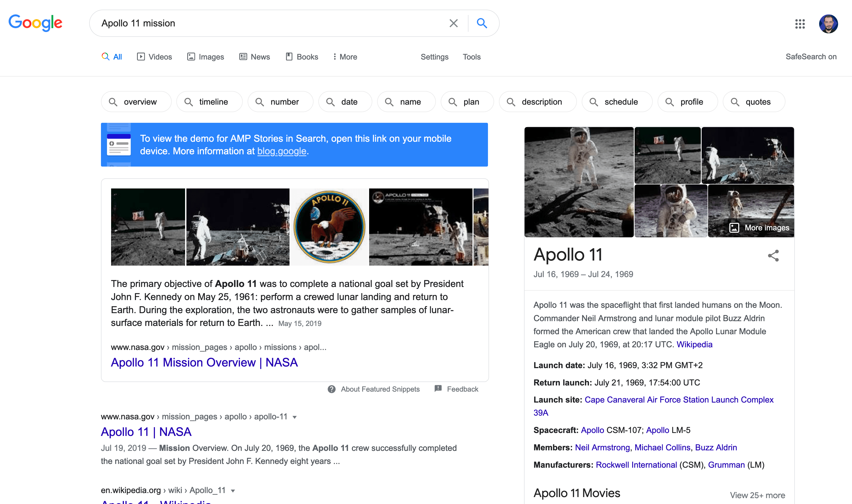Expand the More search categories menu
The image size is (852, 504).
(x=345, y=57)
